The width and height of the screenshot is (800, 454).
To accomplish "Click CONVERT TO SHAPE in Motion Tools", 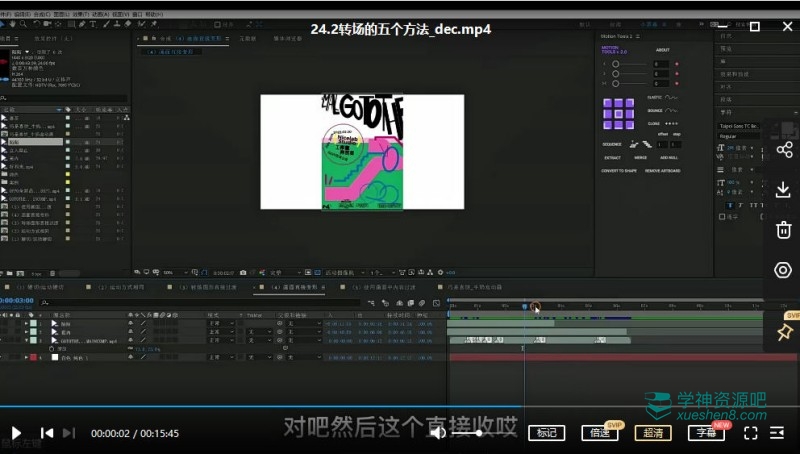I will [618, 171].
